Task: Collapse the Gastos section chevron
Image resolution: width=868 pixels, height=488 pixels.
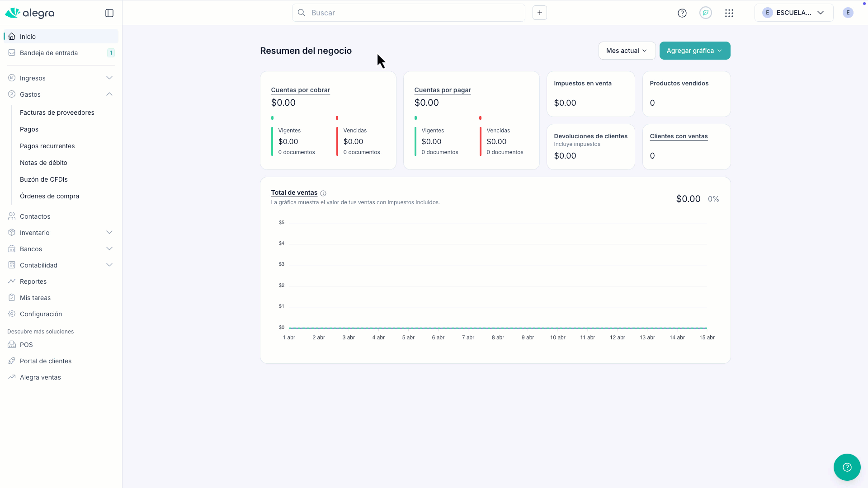Action: tap(109, 94)
